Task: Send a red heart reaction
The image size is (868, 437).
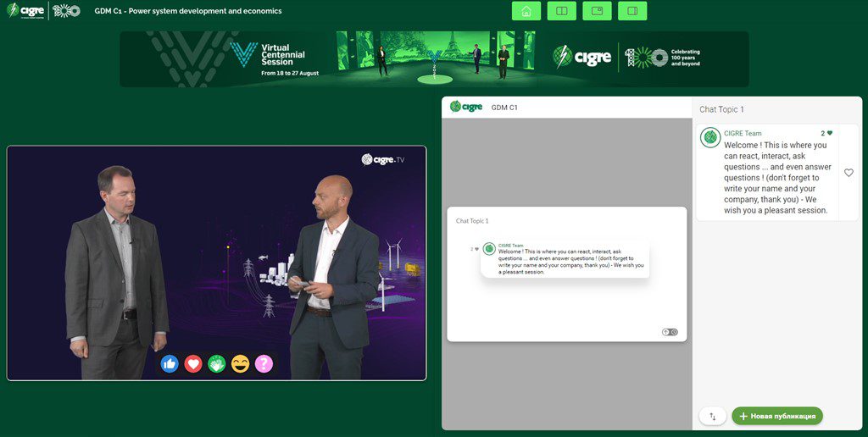Action: [193, 363]
